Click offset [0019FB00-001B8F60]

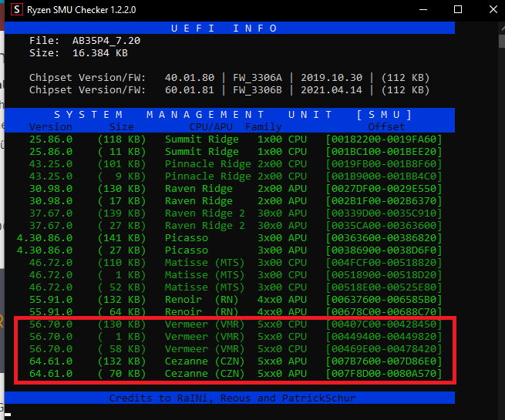click(384, 164)
